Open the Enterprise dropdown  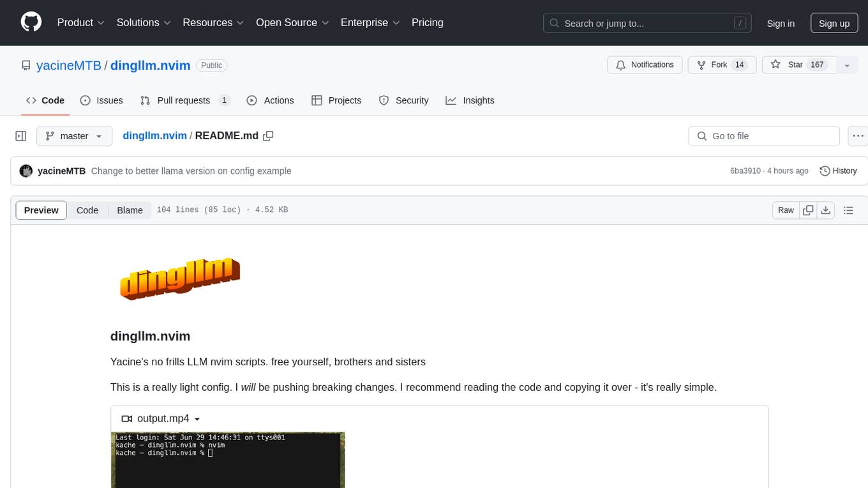[370, 22]
